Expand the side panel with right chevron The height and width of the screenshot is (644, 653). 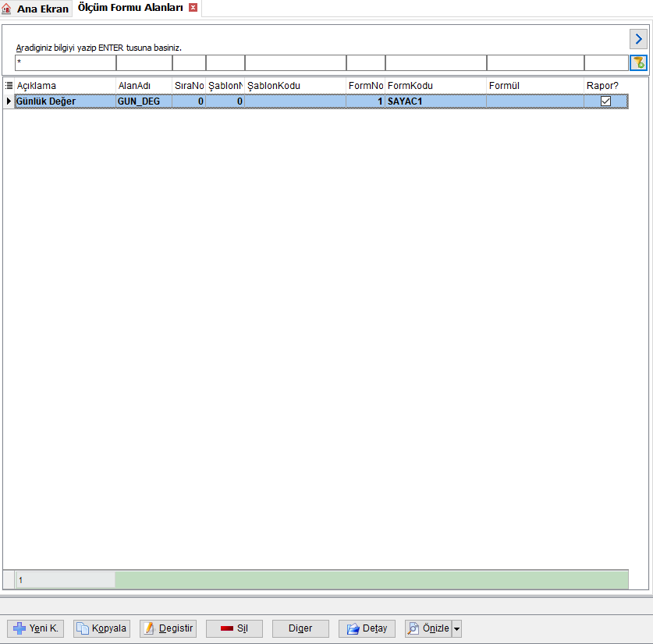tap(638, 39)
